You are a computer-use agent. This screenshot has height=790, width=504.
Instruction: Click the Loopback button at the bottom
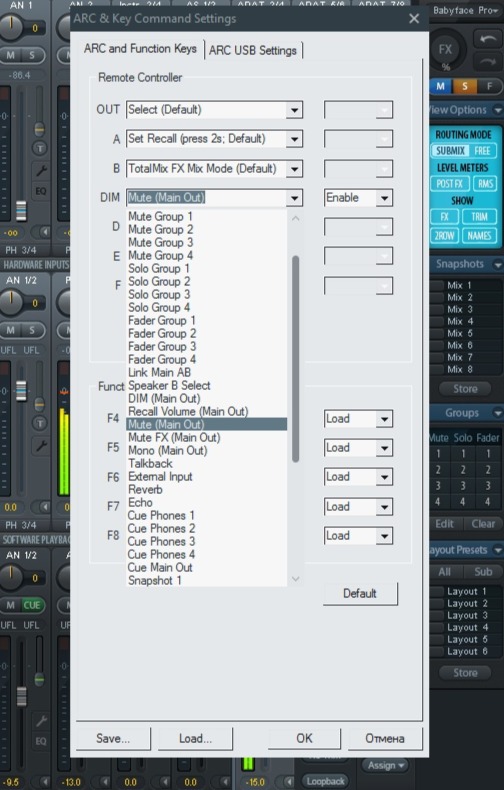[x=326, y=781]
